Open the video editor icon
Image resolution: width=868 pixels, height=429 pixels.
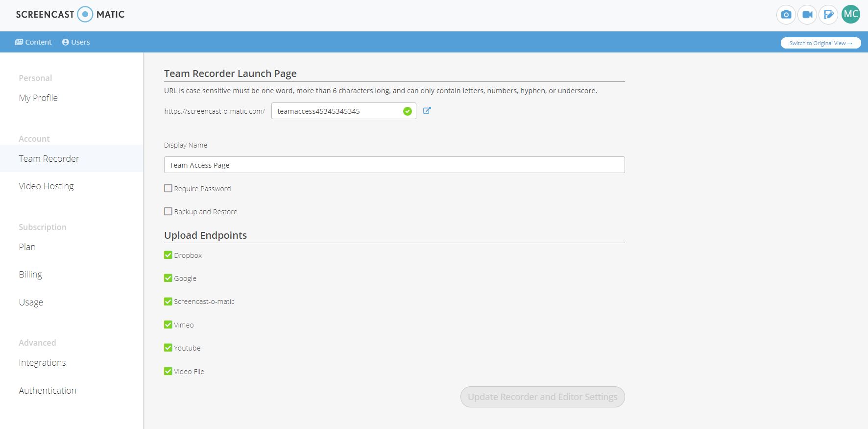point(828,15)
